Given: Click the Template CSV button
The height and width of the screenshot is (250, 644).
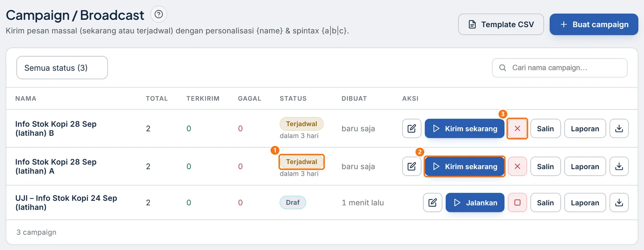Looking at the screenshot, I should point(501,24).
